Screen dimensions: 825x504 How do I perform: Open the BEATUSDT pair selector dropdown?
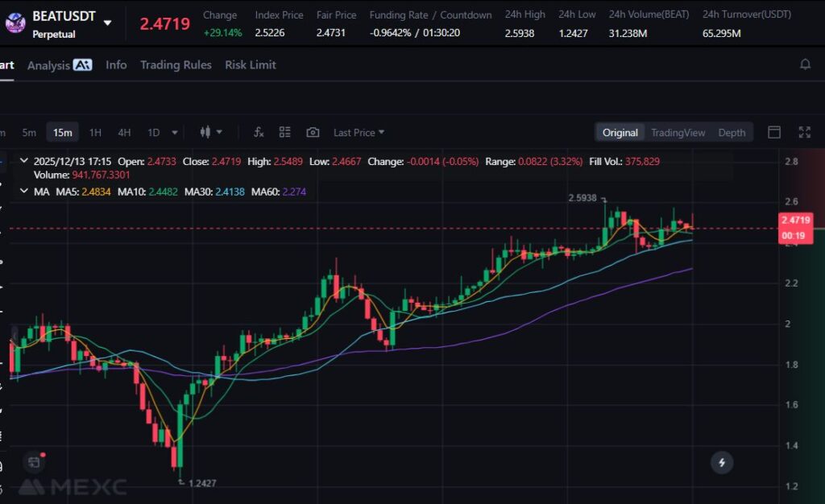108,23
